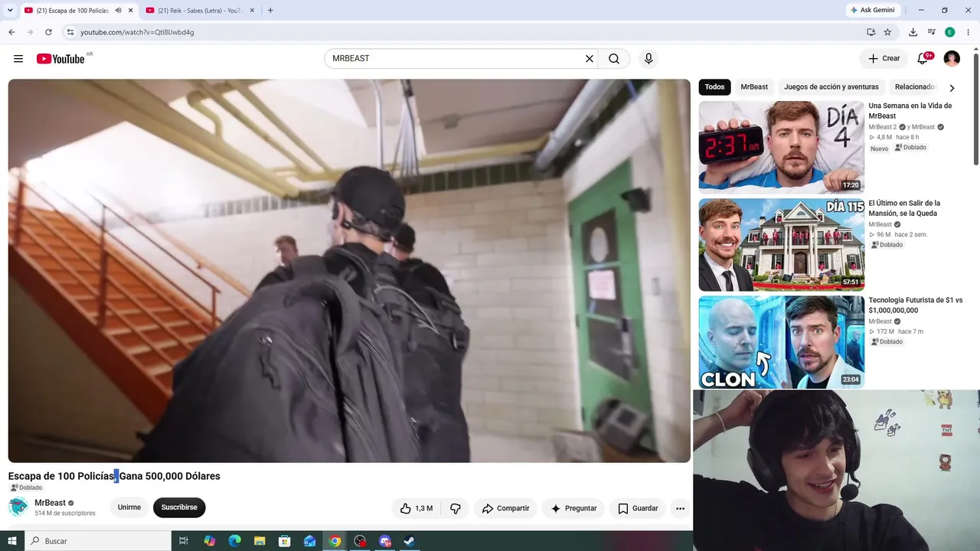This screenshot has height=551, width=980.
Task: Open title 'El Último en Salir de la Mansión'
Action: 904,208
